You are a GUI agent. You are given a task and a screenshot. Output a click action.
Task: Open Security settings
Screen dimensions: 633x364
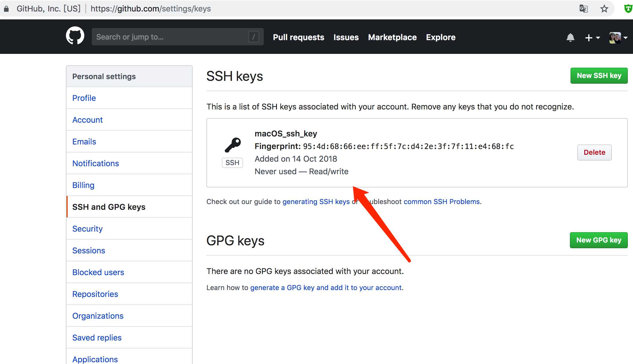coord(129,229)
